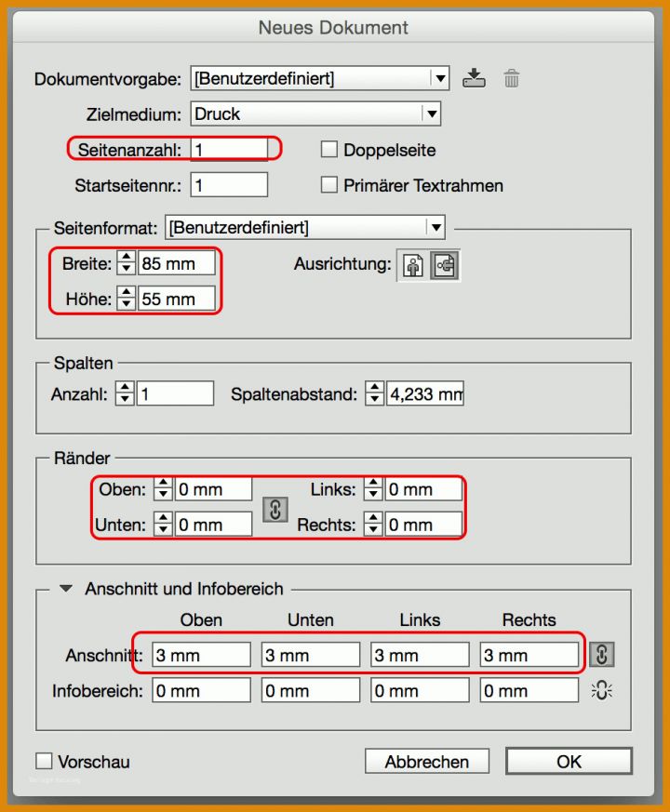Select landscape orientation icon

(445, 266)
